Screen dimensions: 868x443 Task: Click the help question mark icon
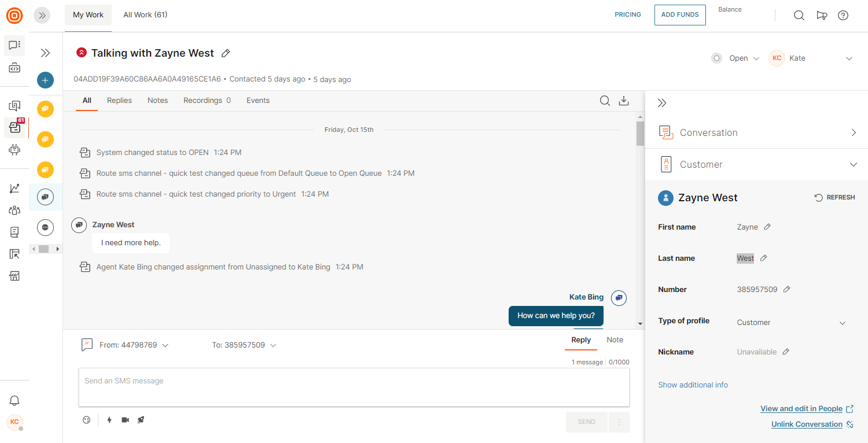[843, 16]
